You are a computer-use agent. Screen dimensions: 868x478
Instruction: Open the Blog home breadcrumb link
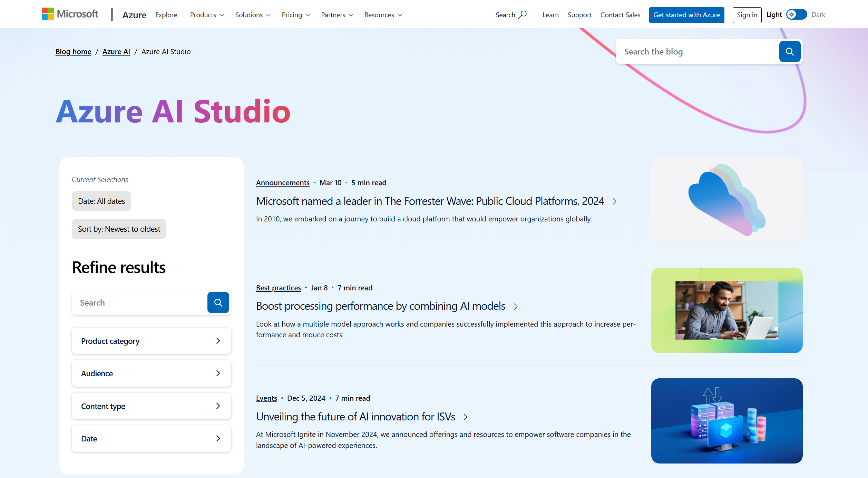click(x=73, y=52)
